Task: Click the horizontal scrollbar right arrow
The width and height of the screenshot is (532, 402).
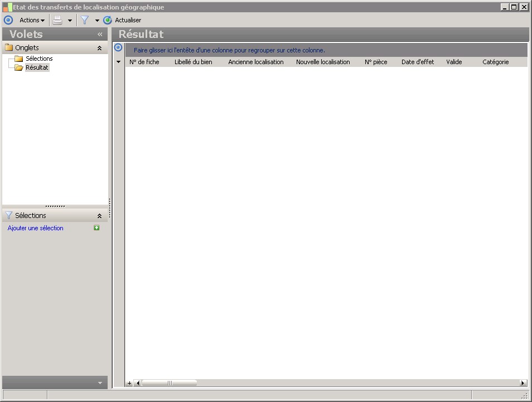Action: [524, 384]
